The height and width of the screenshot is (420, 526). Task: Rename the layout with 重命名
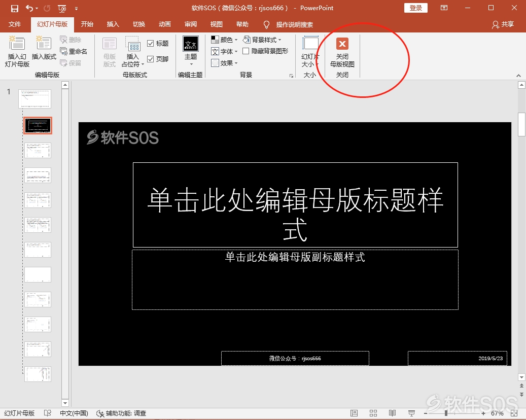pos(74,51)
